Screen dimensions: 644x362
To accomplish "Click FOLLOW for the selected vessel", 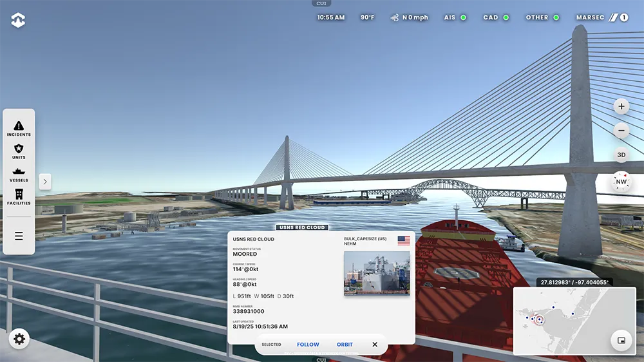I will tap(308, 345).
